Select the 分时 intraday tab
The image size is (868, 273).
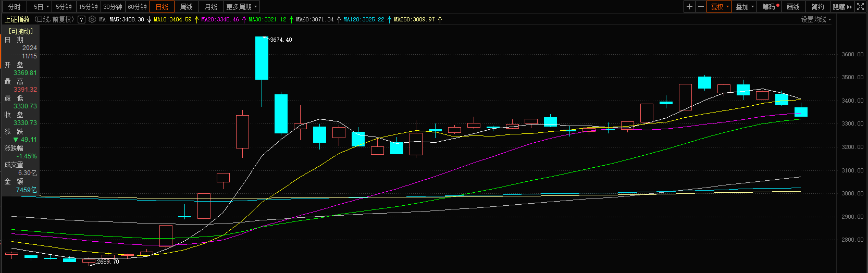click(15, 7)
